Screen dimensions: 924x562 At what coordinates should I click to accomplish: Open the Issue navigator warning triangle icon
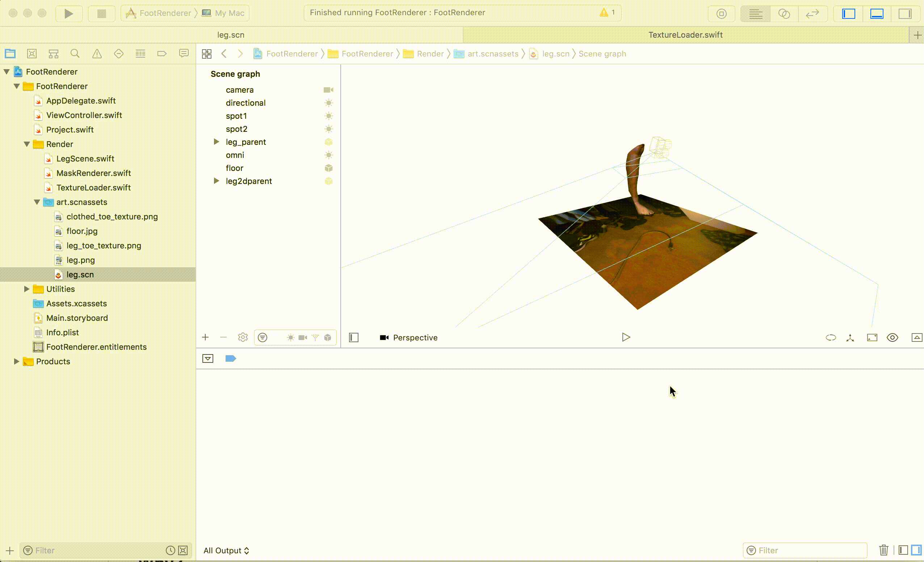click(x=97, y=54)
